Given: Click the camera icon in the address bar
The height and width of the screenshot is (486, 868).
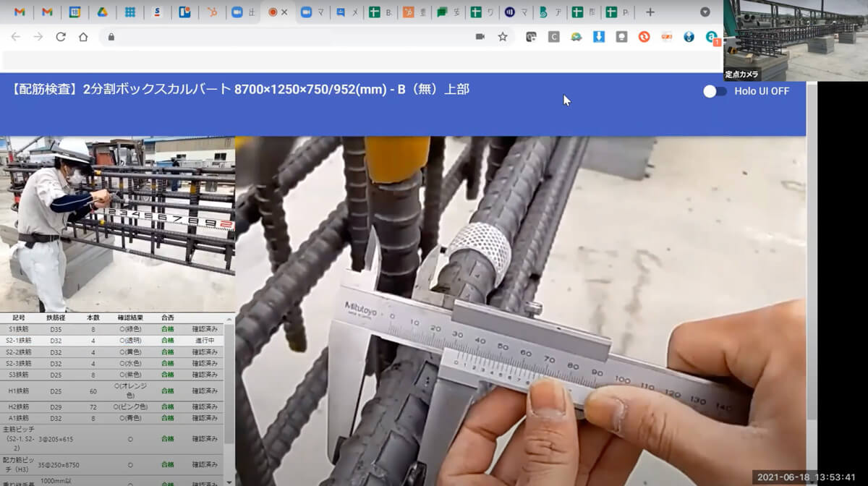Looking at the screenshot, I should pos(480,36).
